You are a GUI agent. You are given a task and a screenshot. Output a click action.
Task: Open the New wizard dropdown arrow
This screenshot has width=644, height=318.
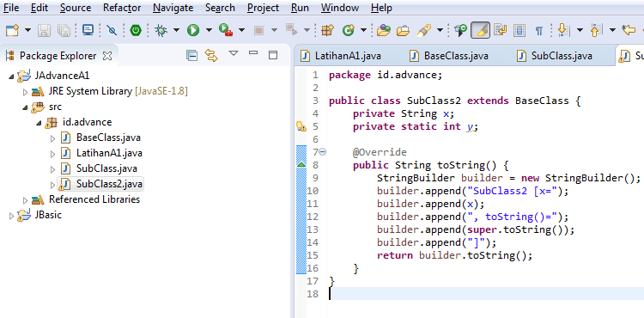point(27,30)
